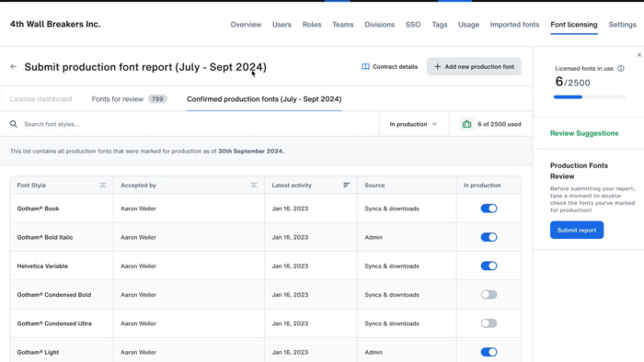The width and height of the screenshot is (644, 362).
Task: Sort by Latest activity icon
Action: click(346, 186)
